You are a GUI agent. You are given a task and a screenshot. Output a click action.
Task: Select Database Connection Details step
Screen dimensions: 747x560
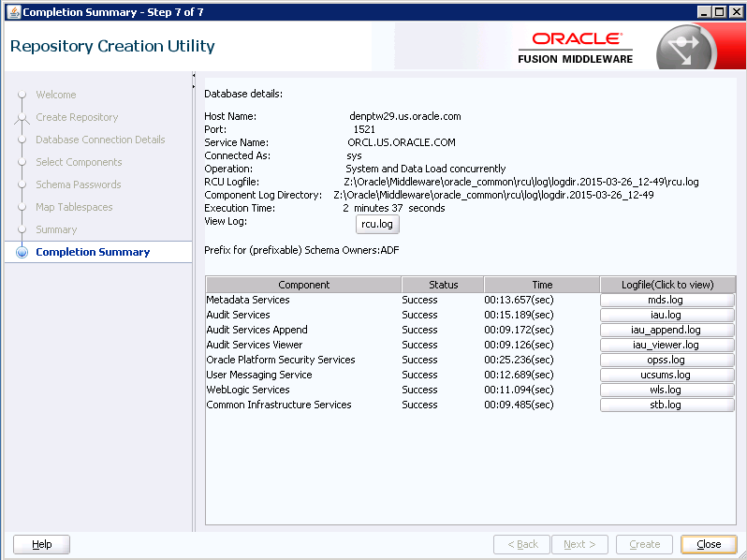click(100, 140)
